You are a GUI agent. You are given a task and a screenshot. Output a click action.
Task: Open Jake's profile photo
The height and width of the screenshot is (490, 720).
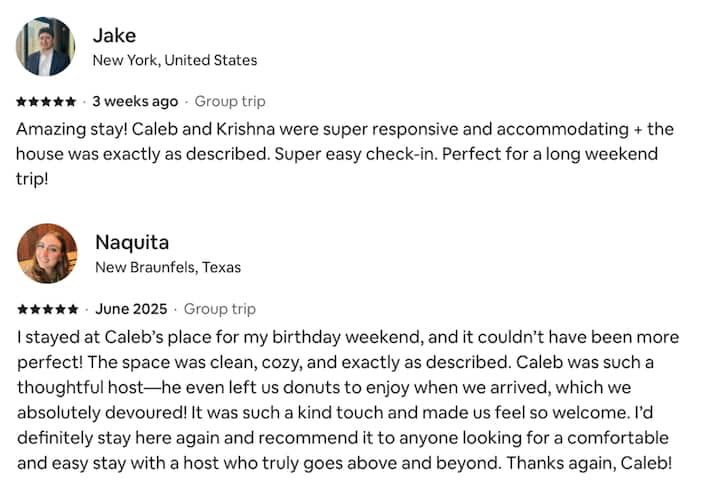45,47
